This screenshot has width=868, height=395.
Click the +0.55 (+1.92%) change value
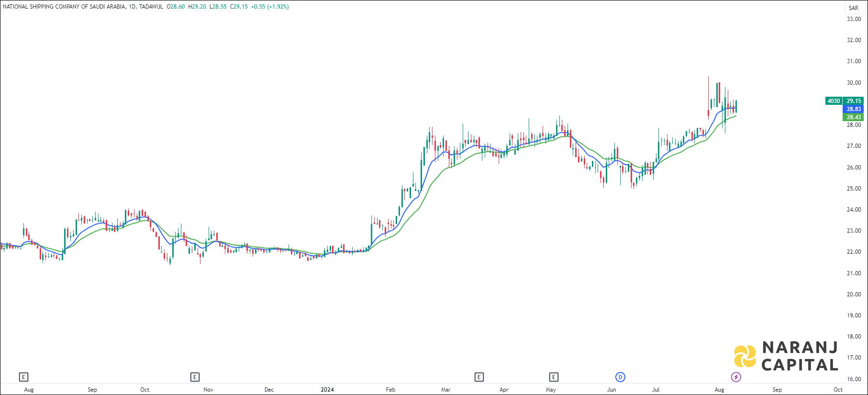[270, 7]
